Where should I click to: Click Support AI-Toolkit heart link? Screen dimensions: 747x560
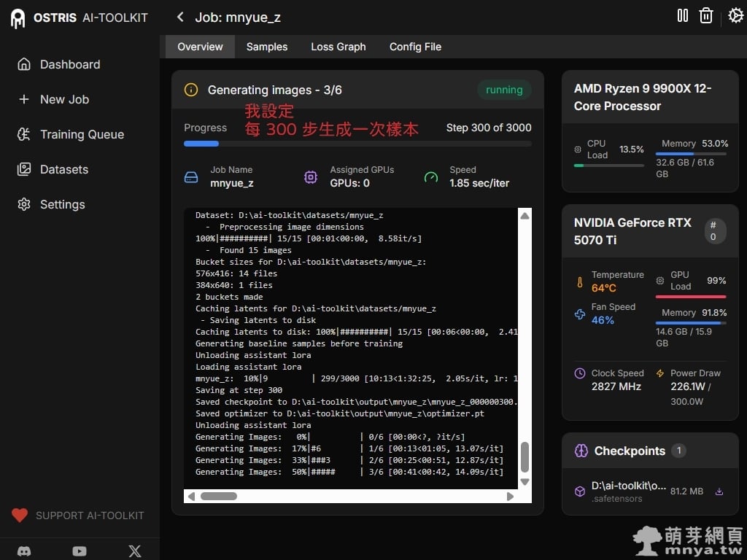click(x=79, y=516)
